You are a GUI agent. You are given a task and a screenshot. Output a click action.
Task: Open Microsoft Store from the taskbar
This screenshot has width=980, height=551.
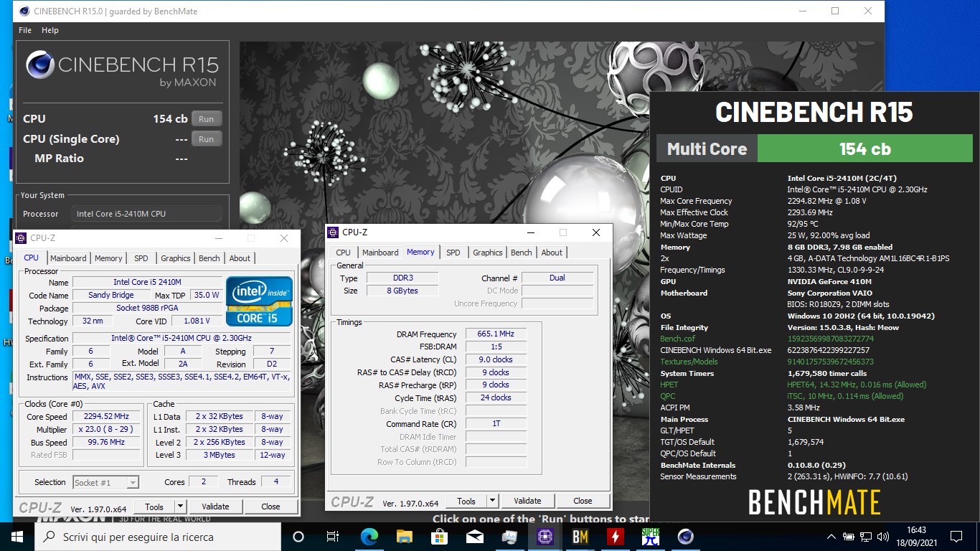point(439,537)
